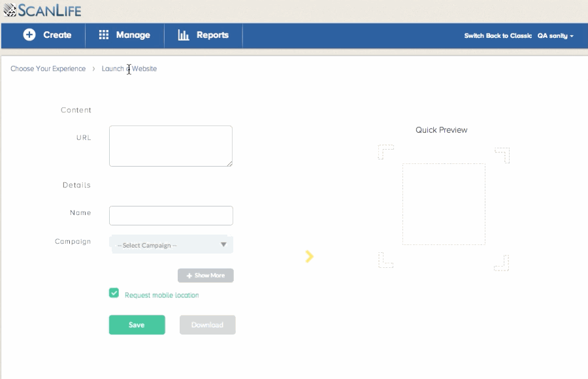Open the Select Campaign dropdown

click(171, 244)
